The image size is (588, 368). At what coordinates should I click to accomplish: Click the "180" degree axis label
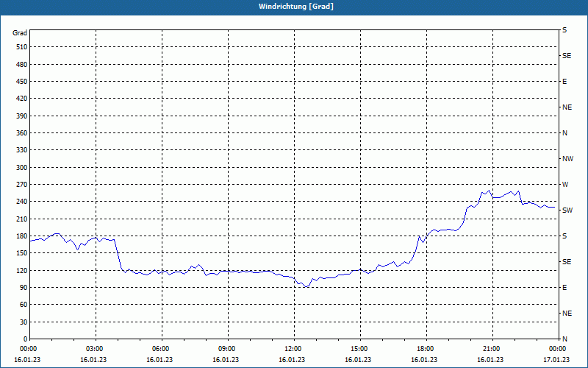(x=22, y=236)
